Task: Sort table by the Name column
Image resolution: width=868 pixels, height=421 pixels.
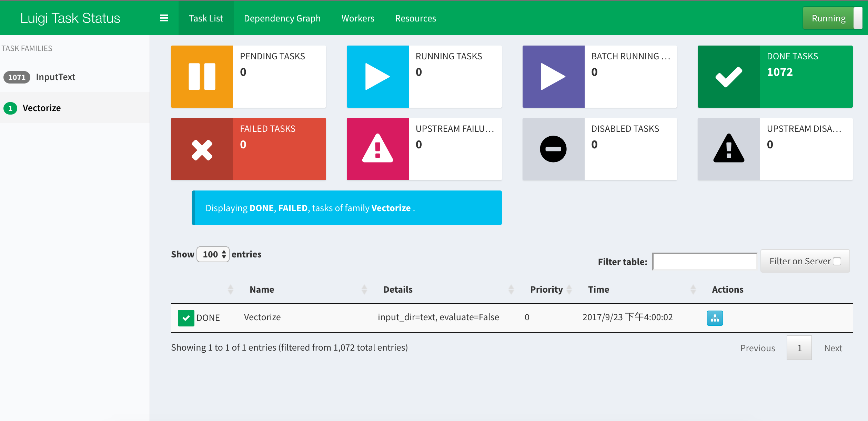Action: click(x=262, y=290)
